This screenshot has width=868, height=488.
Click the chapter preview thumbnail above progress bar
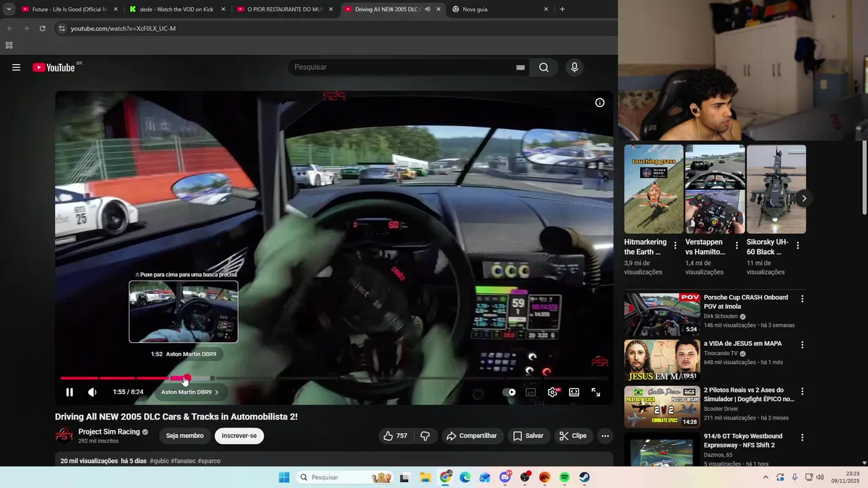click(x=183, y=312)
